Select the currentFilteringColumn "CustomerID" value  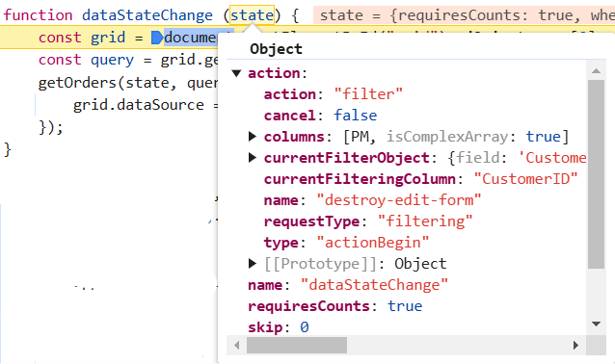(525, 179)
